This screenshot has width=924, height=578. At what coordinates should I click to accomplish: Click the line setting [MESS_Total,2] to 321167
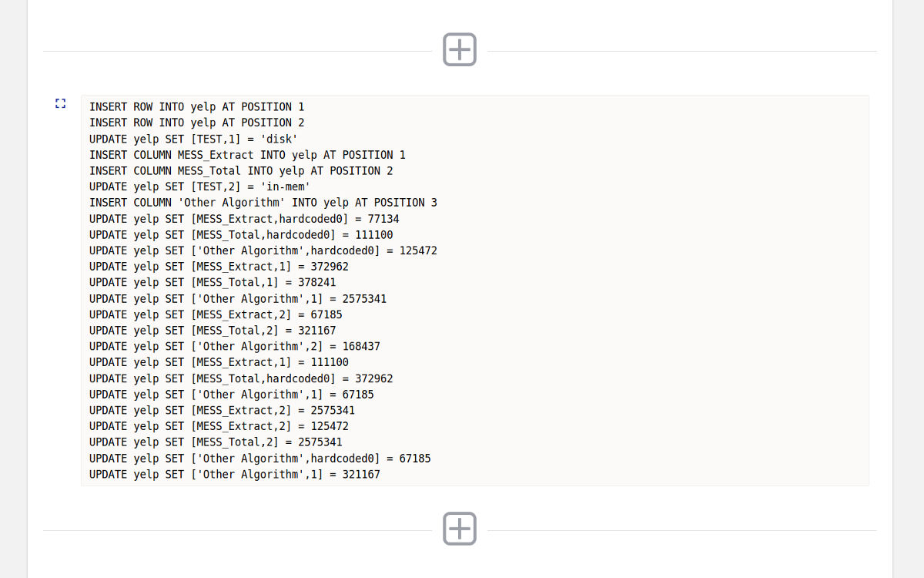point(213,331)
